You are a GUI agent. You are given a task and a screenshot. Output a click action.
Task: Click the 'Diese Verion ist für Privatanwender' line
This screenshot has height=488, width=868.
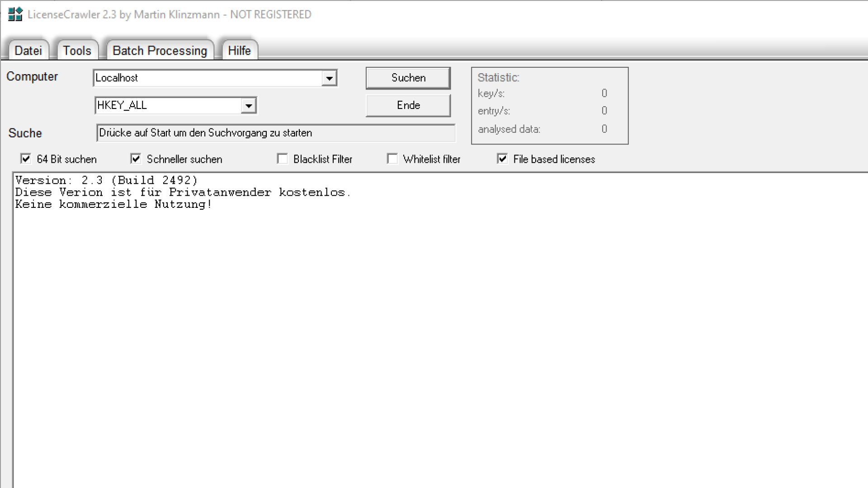(x=183, y=192)
